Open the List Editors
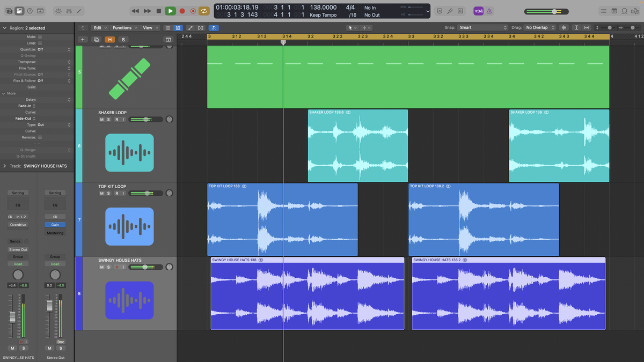 click(604, 11)
